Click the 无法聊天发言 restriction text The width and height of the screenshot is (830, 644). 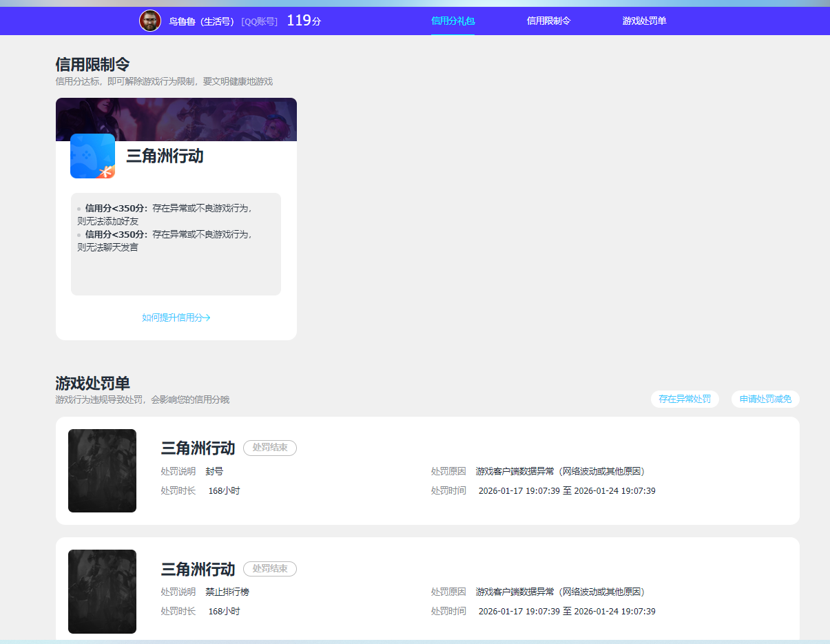[107, 247]
